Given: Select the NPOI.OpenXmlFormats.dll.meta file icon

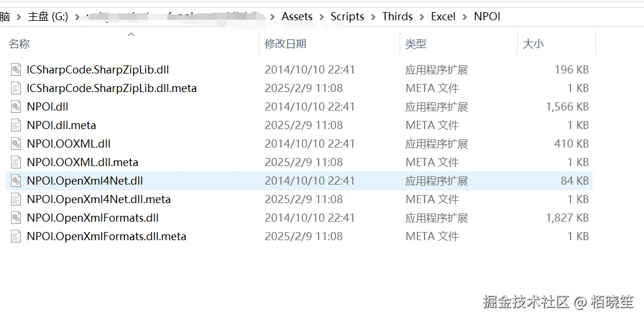Looking at the screenshot, I should point(16,236).
